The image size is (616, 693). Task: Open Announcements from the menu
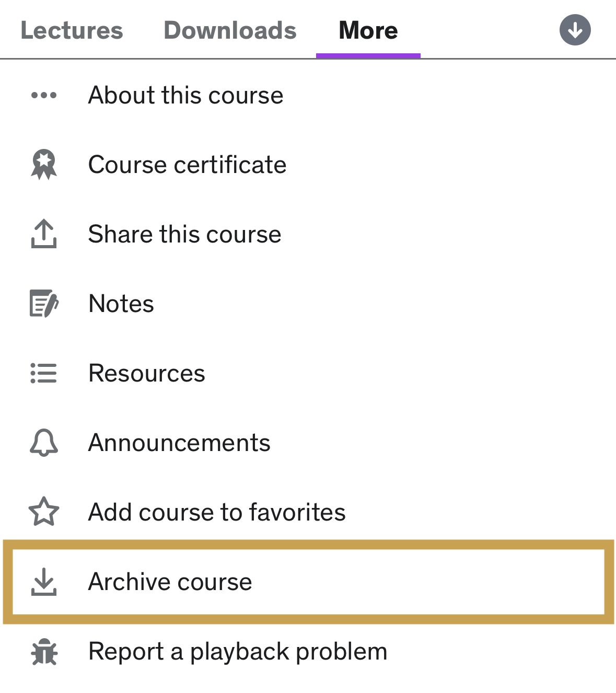tap(179, 443)
